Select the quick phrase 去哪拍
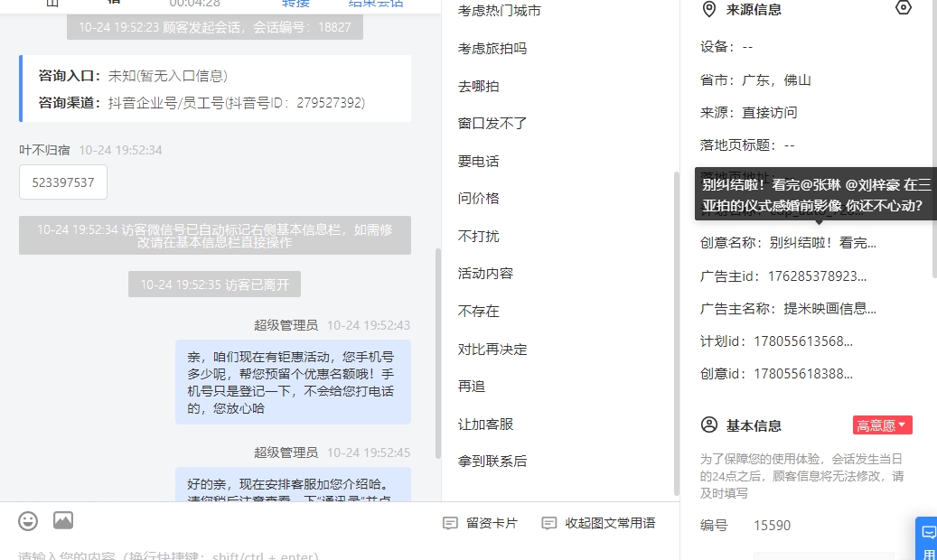 pyautogui.click(x=479, y=86)
